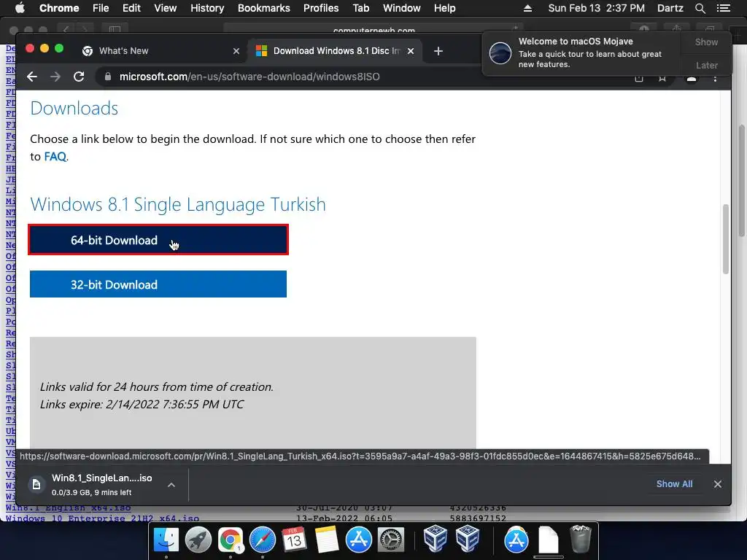Open the Trash in the Dock
Screen dimensions: 747x560
coord(581,540)
